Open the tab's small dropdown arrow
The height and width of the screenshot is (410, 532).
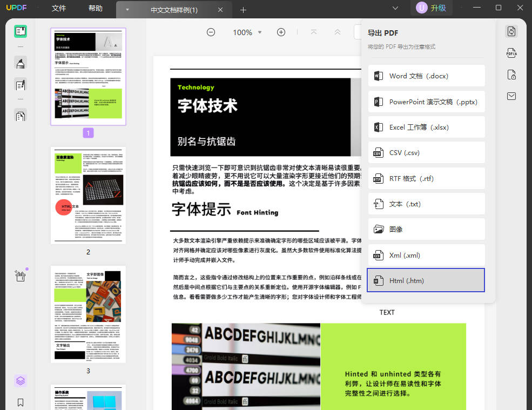coord(127,10)
